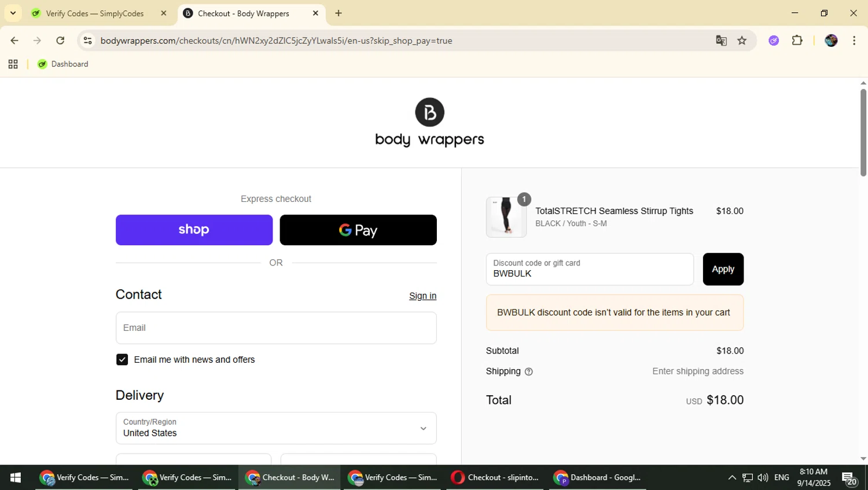Switch ENG input language indicator

point(782,477)
